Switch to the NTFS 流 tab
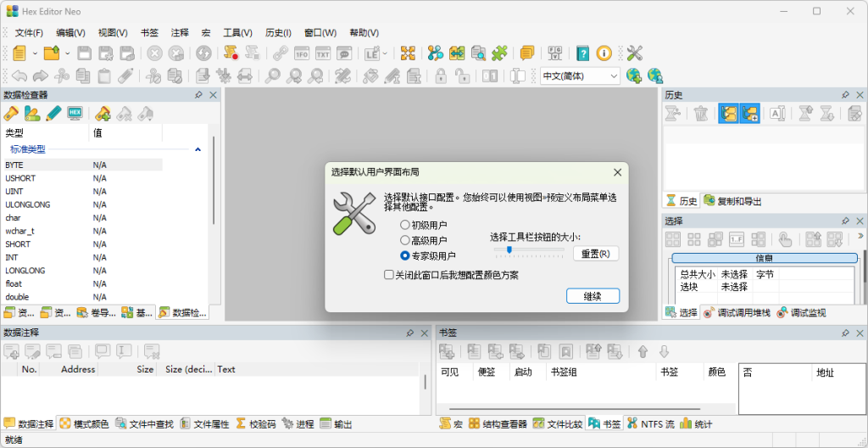The image size is (868, 448). (650, 424)
